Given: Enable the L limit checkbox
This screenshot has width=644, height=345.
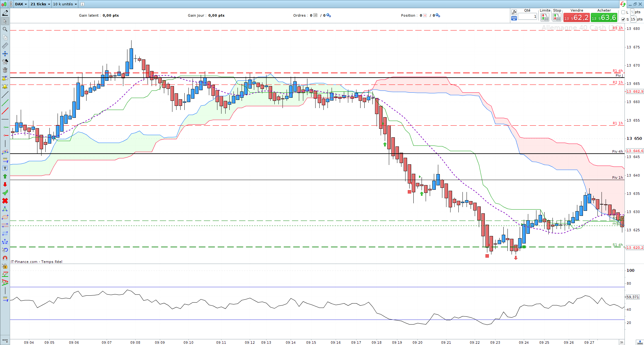Looking at the screenshot, I should coord(623,12).
